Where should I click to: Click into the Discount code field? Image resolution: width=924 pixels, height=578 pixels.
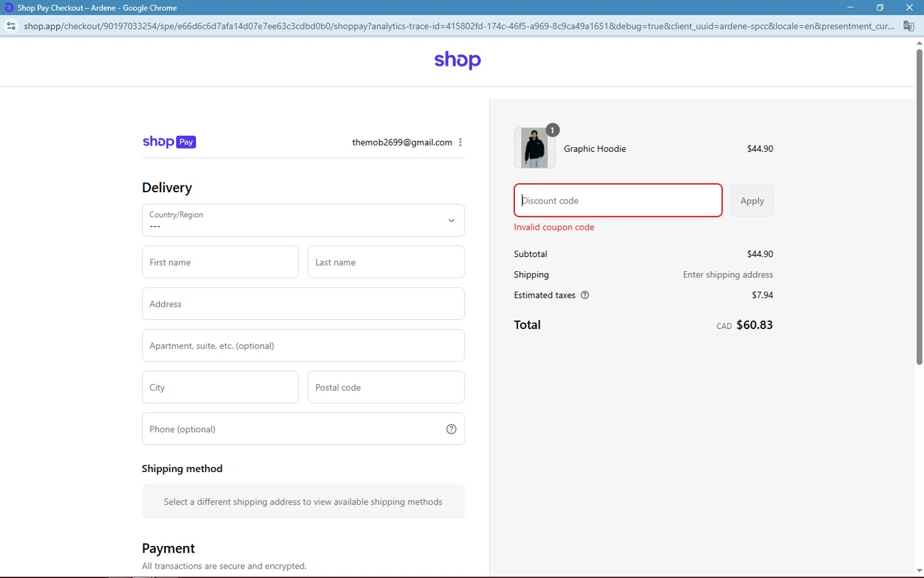tap(618, 200)
